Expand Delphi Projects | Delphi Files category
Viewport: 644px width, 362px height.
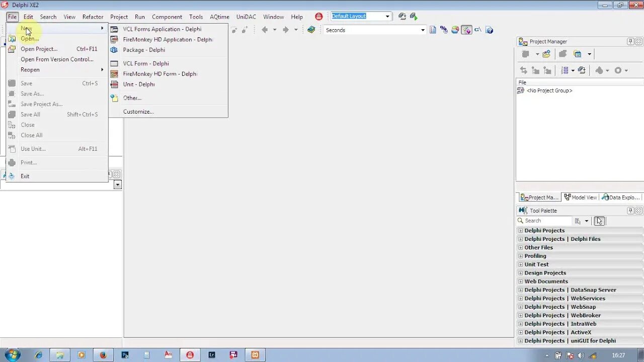tap(521, 239)
